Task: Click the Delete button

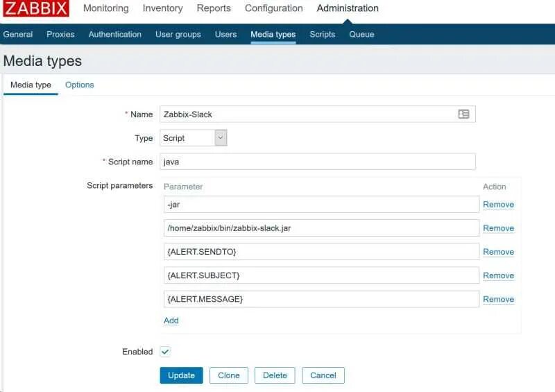Action: pyautogui.click(x=275, y=375)
